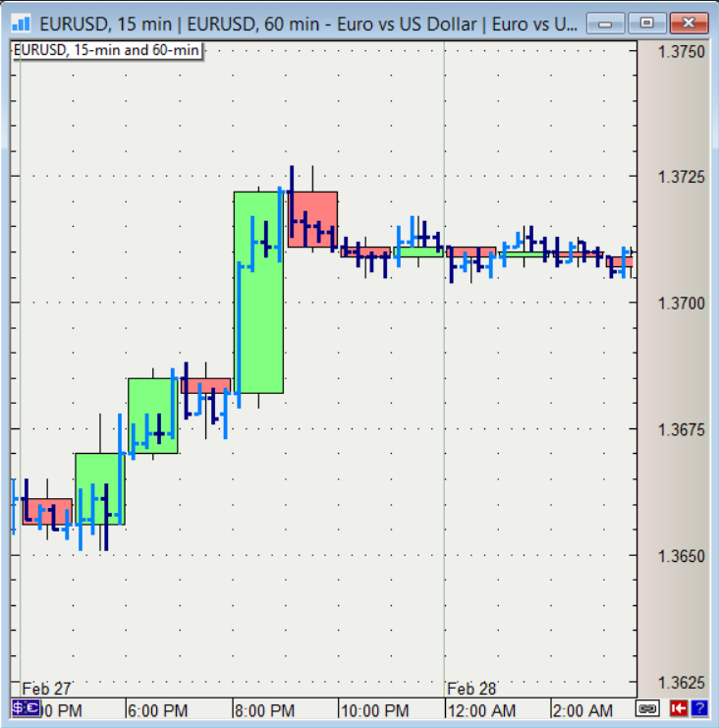This screenshot has width=719, height=728.
Task: Close the EURUSD chart window
Action: point(690,24)
